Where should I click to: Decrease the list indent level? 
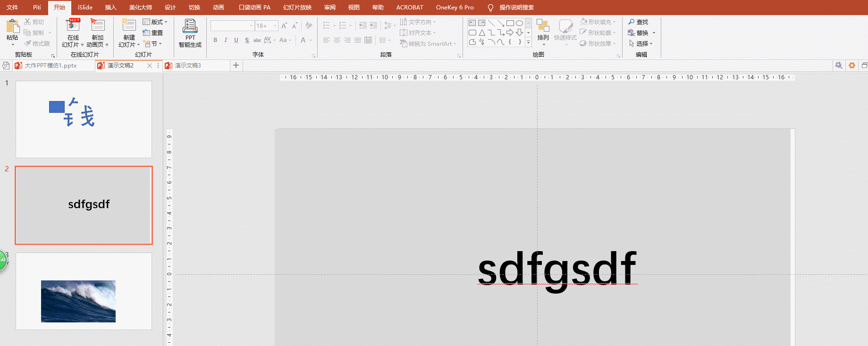coord(362,25)
